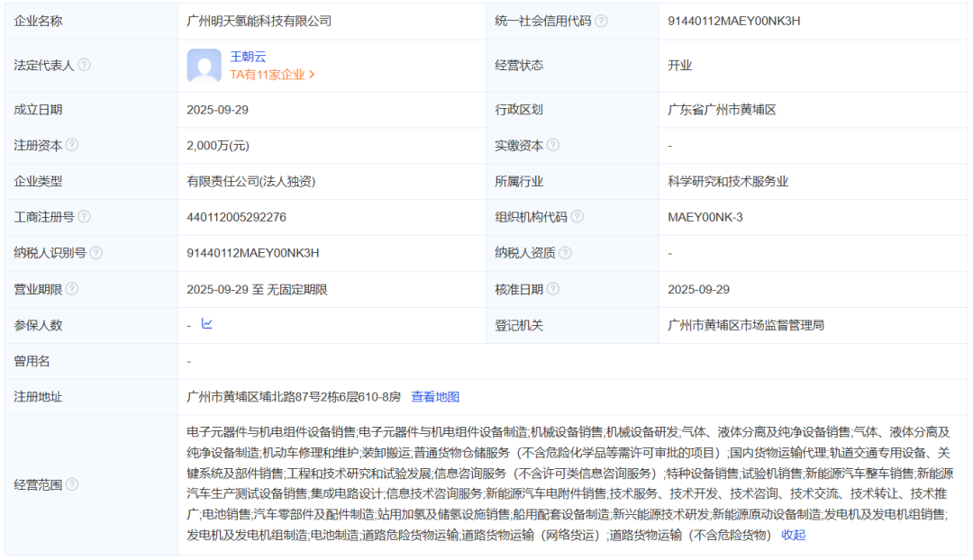
Task: Click the 组织机构代码 question mark icon
Action: [577, 217]
